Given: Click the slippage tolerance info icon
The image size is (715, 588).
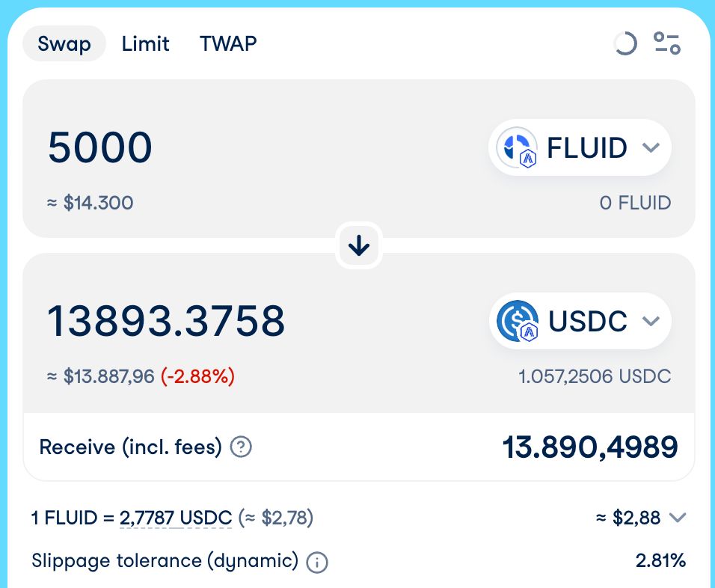Looking at the screenshot, I should pyautogui.click(x=317, y=562).
